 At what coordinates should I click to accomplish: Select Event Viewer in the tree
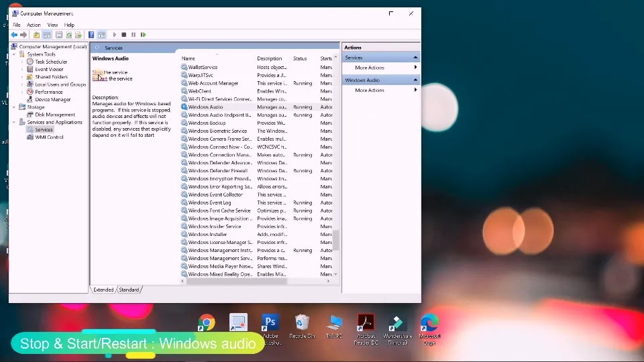coord(49,69)
